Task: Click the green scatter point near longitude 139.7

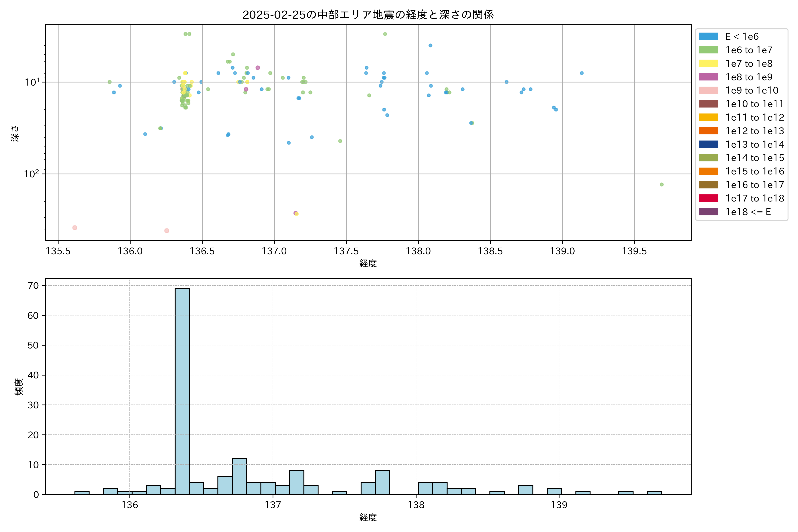Action: tap(661, 185)
